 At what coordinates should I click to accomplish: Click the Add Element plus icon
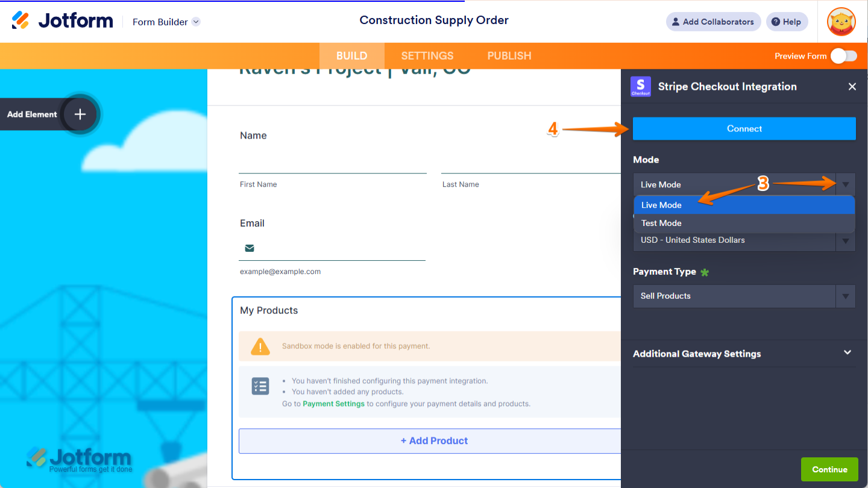point(80,114)
